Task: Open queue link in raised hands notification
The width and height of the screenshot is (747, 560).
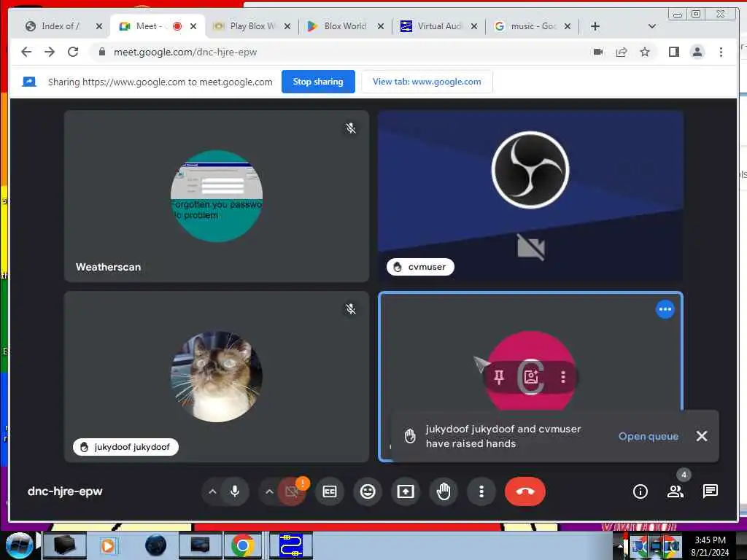Action: click(x=648, y=436)
